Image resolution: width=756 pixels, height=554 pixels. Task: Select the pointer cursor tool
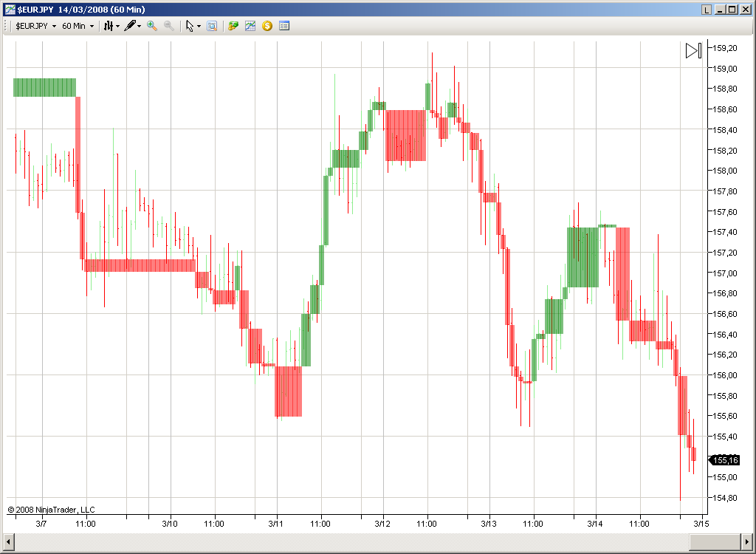pyautogui.click(x=190, y=26)
